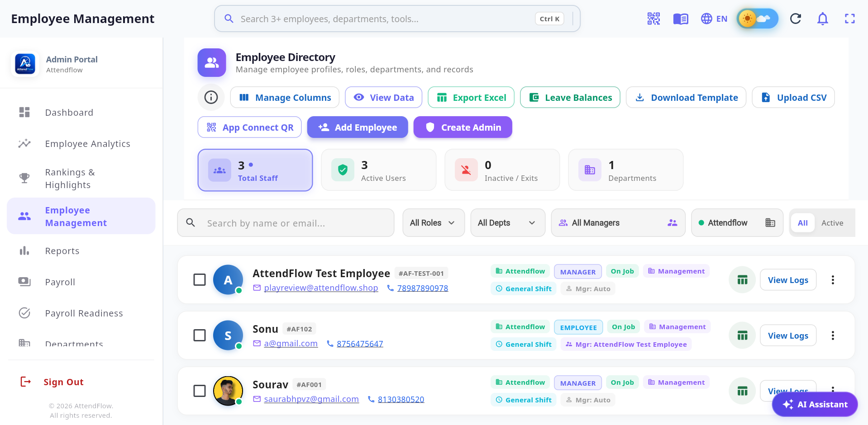Open the AI Assistant

pyautogui.click(x=815, y=404)
